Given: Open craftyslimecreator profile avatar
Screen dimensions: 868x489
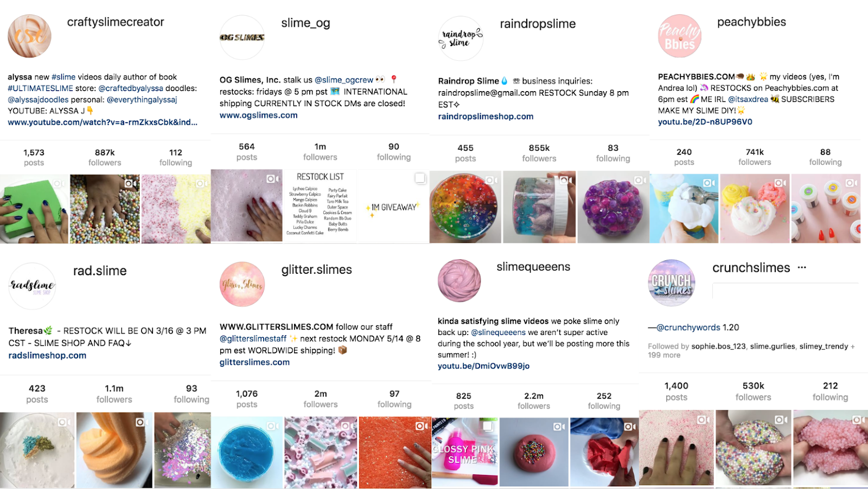Looking at the screenshot, I should pos(29,36).
